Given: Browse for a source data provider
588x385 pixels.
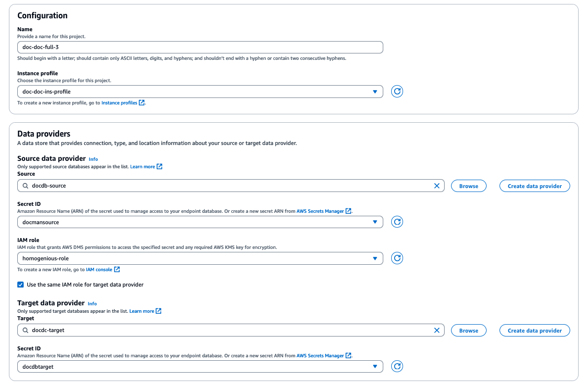Looking at the screenshot, I should 468,186.
